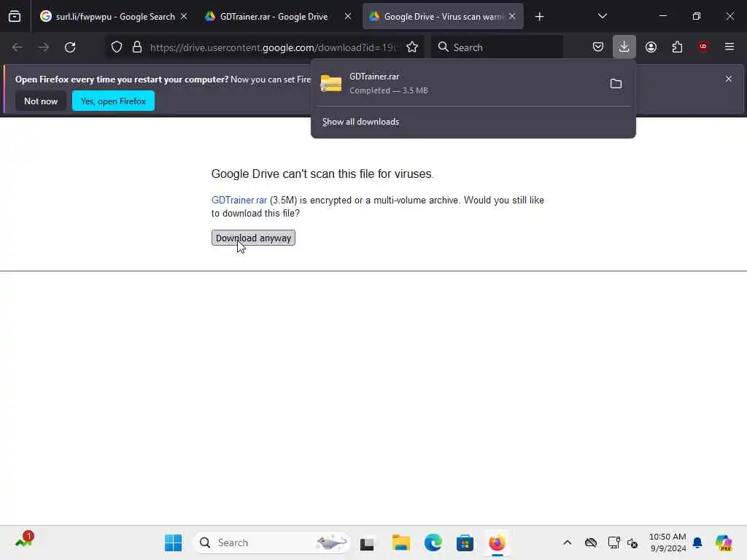Open the uBlock Origin extension icon
747x560 pixels.
(703, 47)
